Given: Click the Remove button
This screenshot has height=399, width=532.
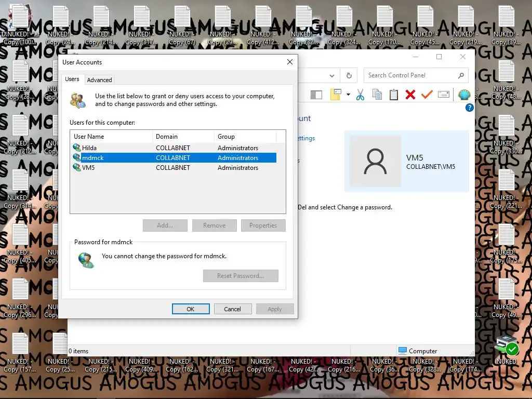Looking at the screenshot, I should tap(214, 225).
